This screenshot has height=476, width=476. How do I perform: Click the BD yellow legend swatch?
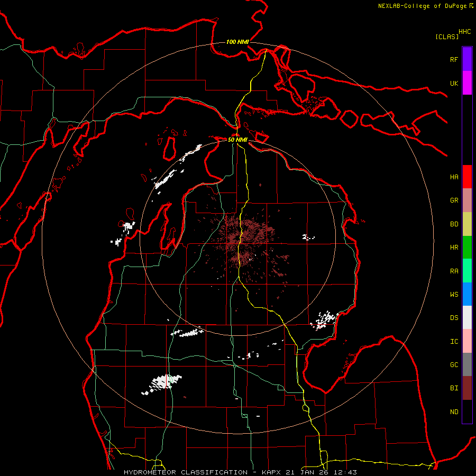467,224
